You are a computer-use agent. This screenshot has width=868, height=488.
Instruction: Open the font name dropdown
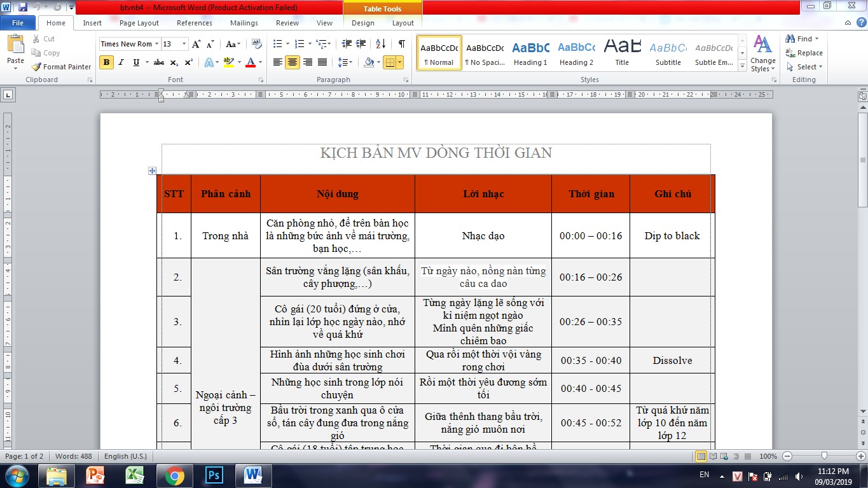click(x=158, y=44)
